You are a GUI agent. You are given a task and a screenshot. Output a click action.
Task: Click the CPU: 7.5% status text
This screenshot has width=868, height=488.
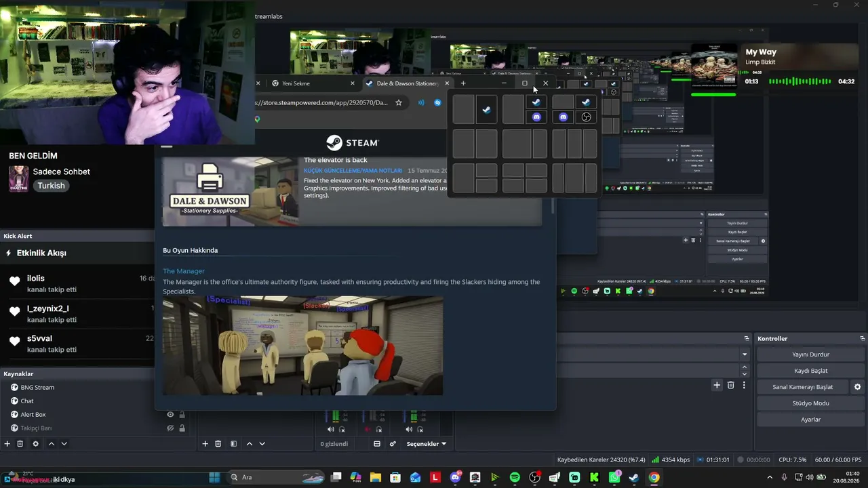793,460
